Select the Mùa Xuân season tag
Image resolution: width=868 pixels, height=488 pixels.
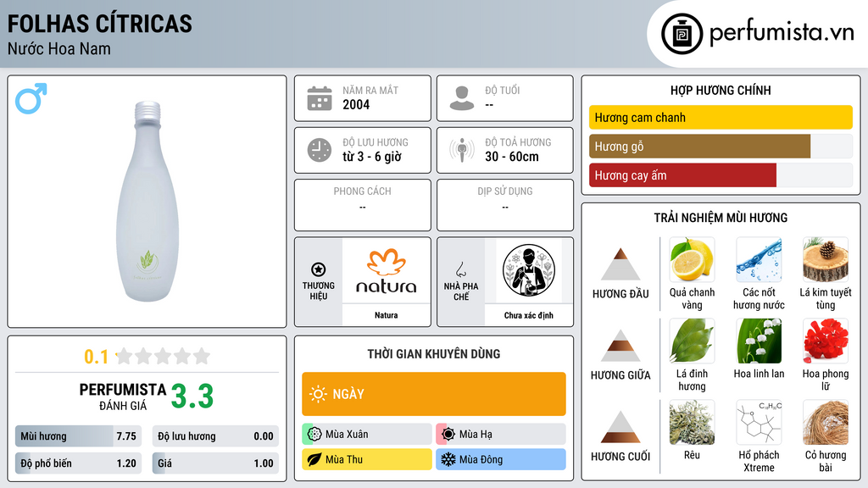[x=367, y=435]
